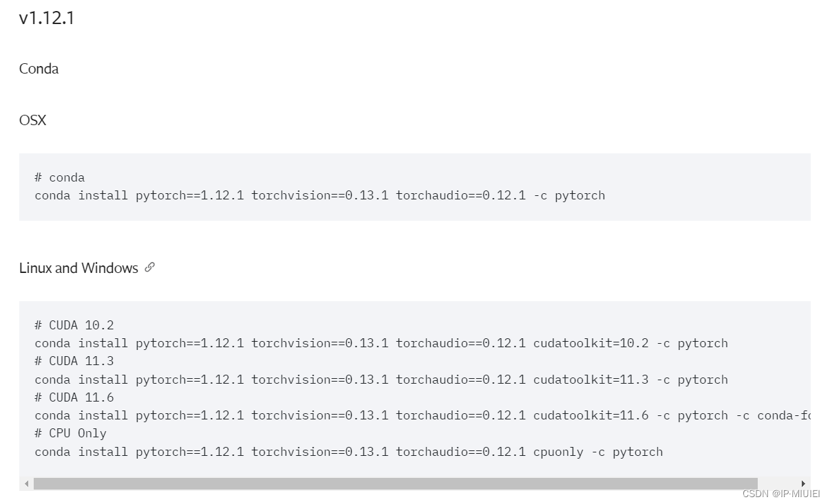Click the '# CUDA 10.2' comment line
Image resolution: width=830 pixels, height=504 pixels.
pos(74,325)
